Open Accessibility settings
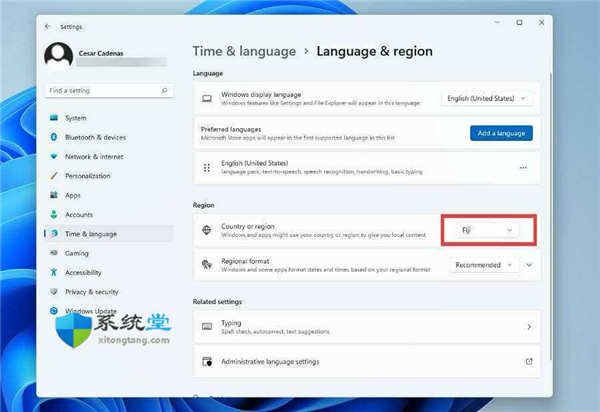The width and height of the screenshot is (600, 412). [x=109, y=272]
